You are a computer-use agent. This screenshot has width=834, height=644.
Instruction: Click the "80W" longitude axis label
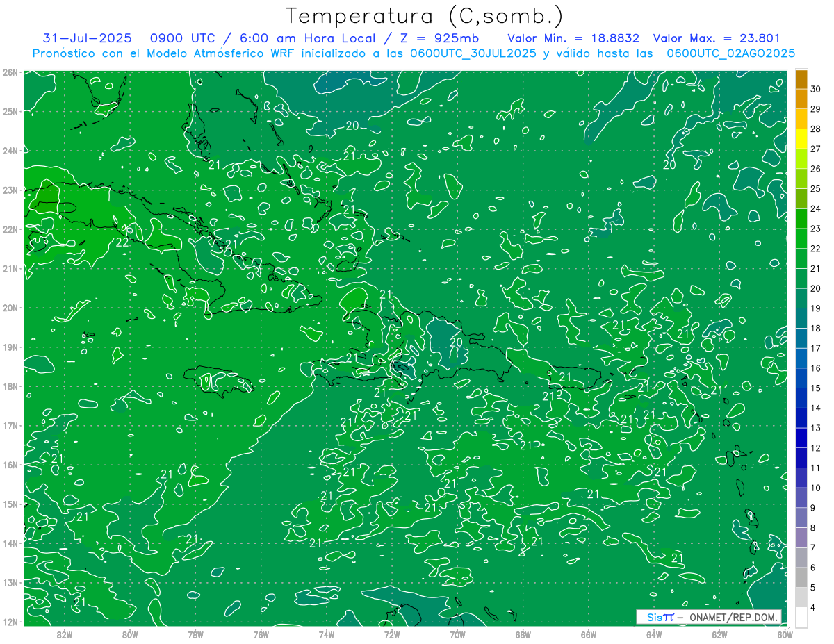[x=130, y=634]
